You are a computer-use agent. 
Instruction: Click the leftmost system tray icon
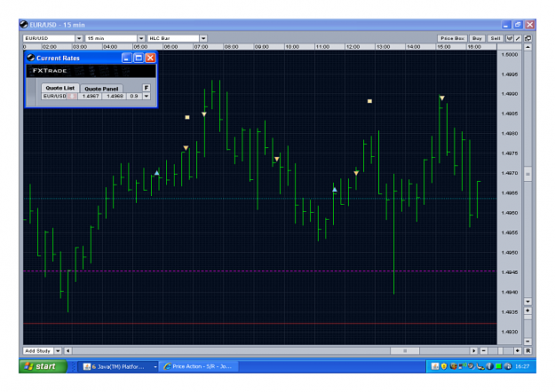tap(435, 366)
